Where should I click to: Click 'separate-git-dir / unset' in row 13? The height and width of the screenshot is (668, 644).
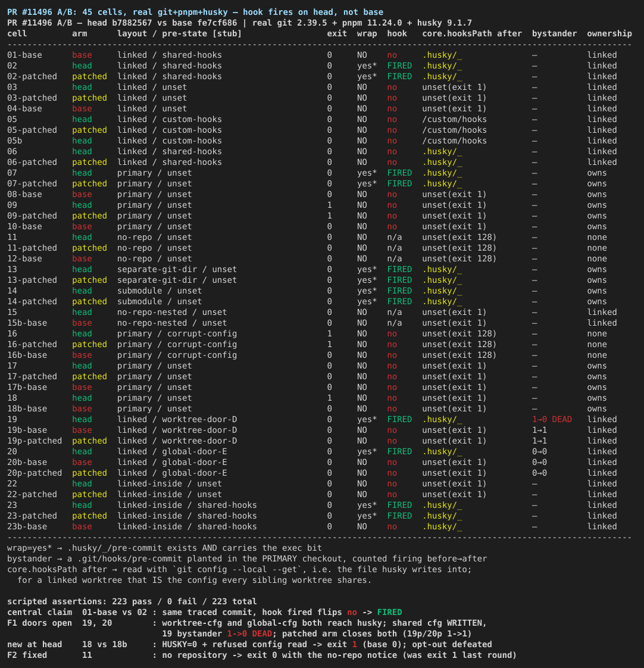pyautogui.click(x=177, y=269)
